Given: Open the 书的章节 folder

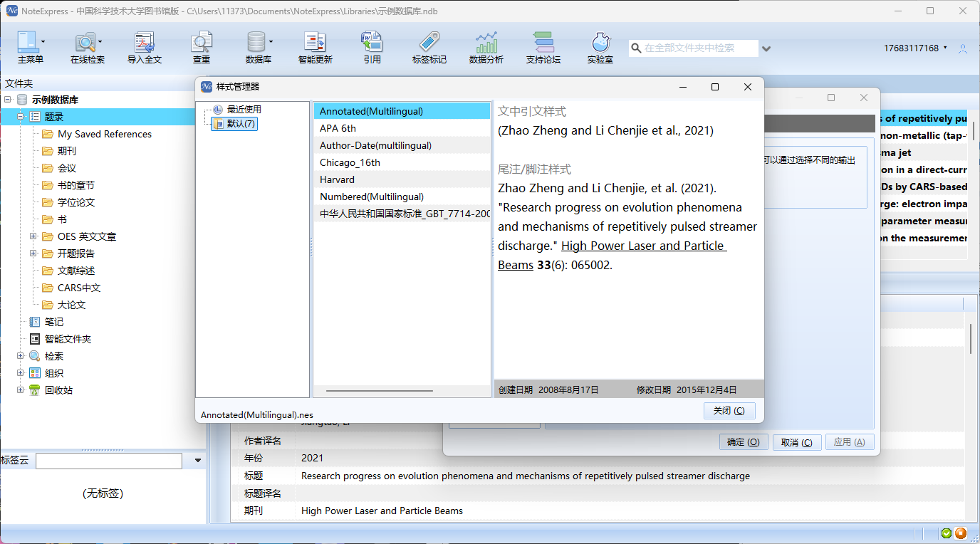Looking at the screenshot, I should pos(68,185).
